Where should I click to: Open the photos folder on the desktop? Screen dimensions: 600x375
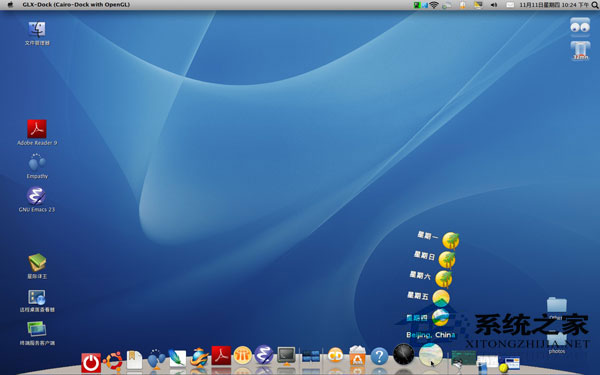pyautogui.click(x=557, y=343)
